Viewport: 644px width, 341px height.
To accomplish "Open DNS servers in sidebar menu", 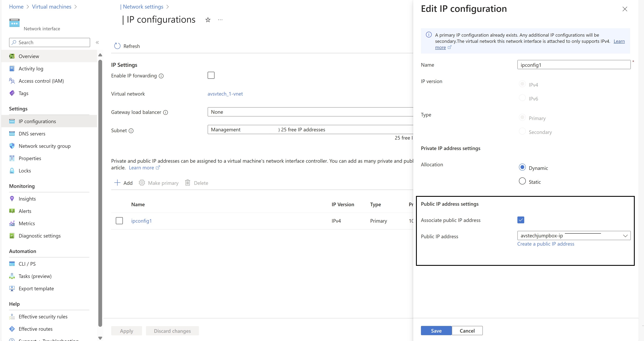I will click(x=32, y=134).
